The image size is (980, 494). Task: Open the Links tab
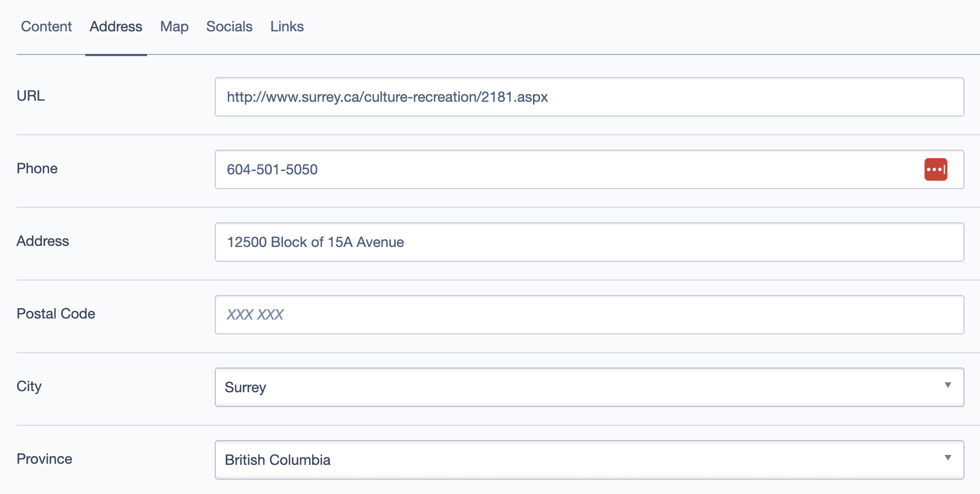click(x=287, y=26)
